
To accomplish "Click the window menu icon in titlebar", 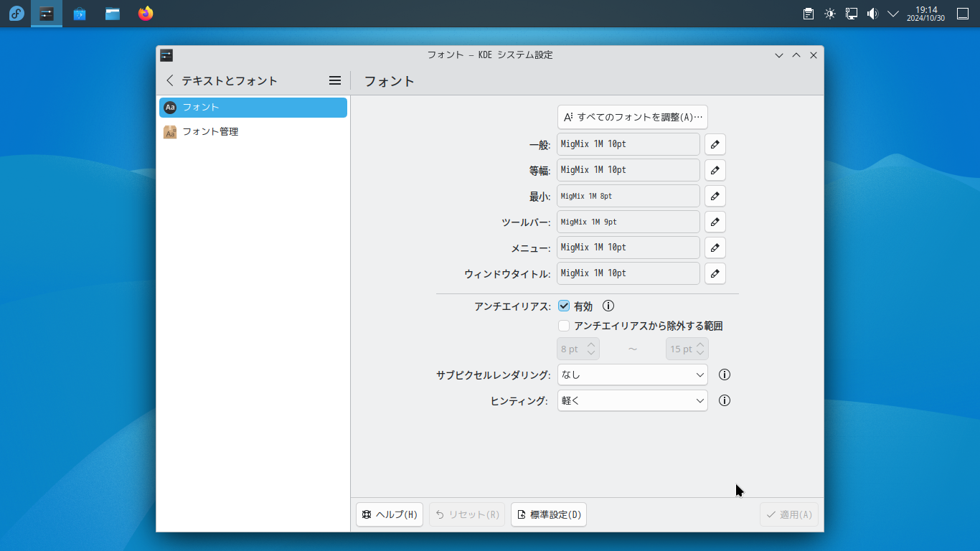I will coord(166,55).
